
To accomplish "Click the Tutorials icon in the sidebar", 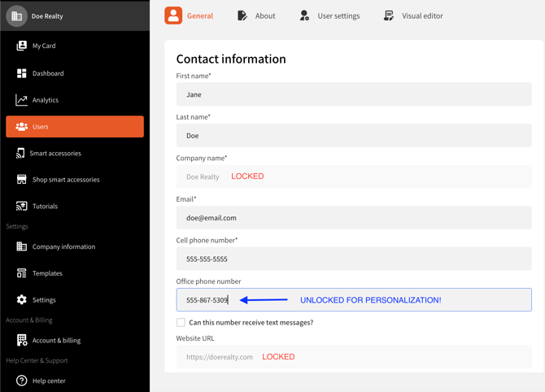I will click(x=21, y=206).
